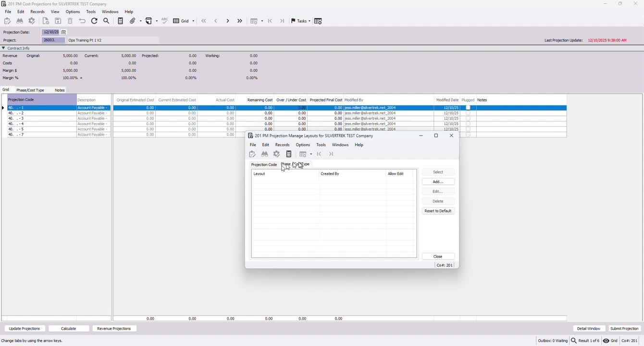
Task: Click the next tab arrow in main toolbar
Action: point(282,21)
